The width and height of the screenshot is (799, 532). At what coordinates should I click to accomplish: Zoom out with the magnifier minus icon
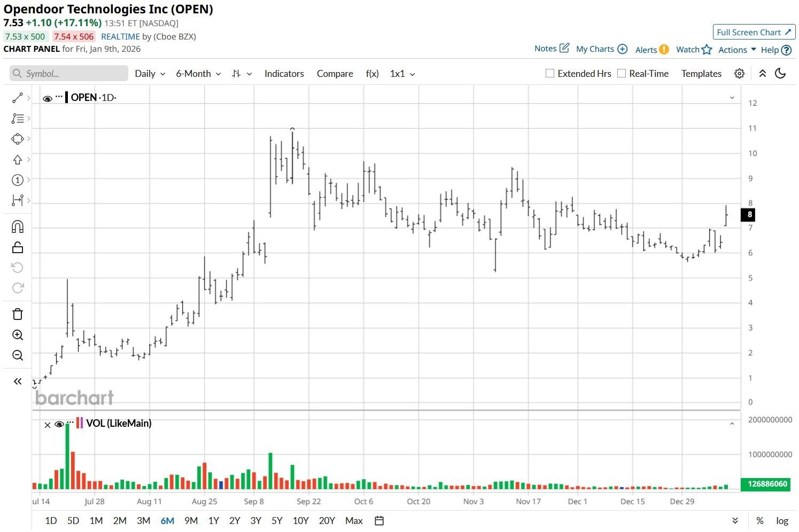click(x=17, y=356)
